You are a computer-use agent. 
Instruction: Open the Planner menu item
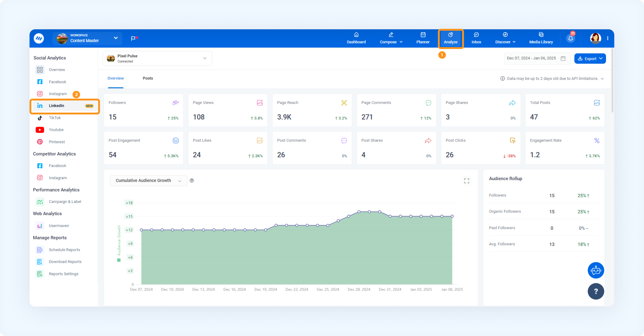[423, 38]
